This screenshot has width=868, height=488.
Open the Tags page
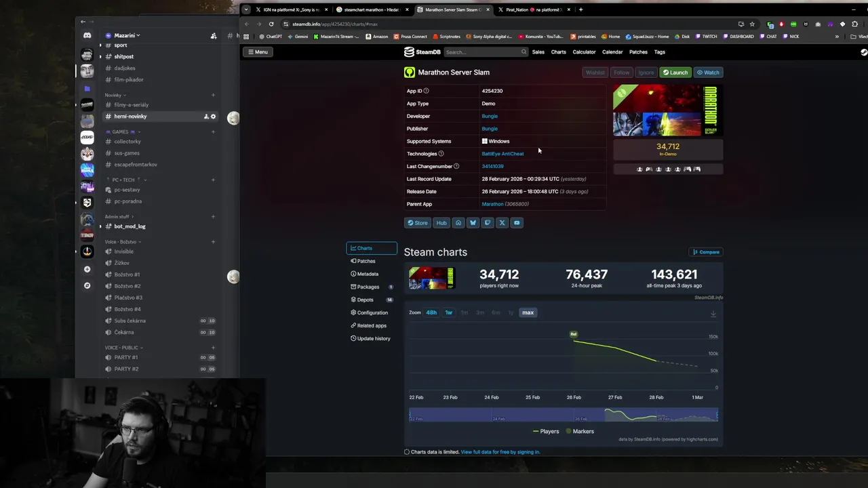pyautogui.click(x=659, y=52)
